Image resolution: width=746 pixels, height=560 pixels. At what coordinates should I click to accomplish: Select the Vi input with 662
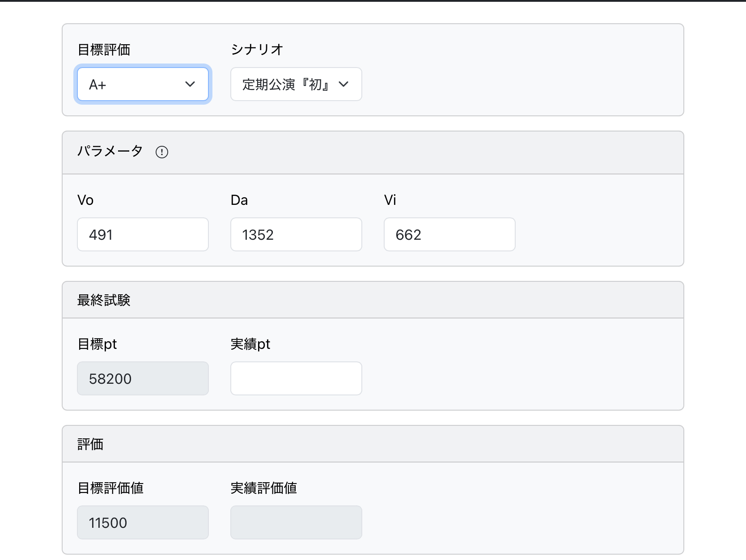pyautogui.click(x=449, y=235)
